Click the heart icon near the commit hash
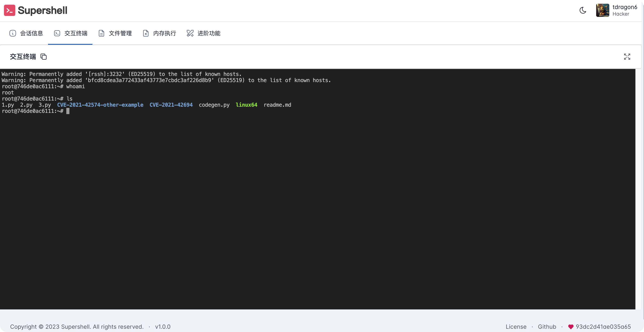The height and width of the screenshot is (332, 644). 571,326
